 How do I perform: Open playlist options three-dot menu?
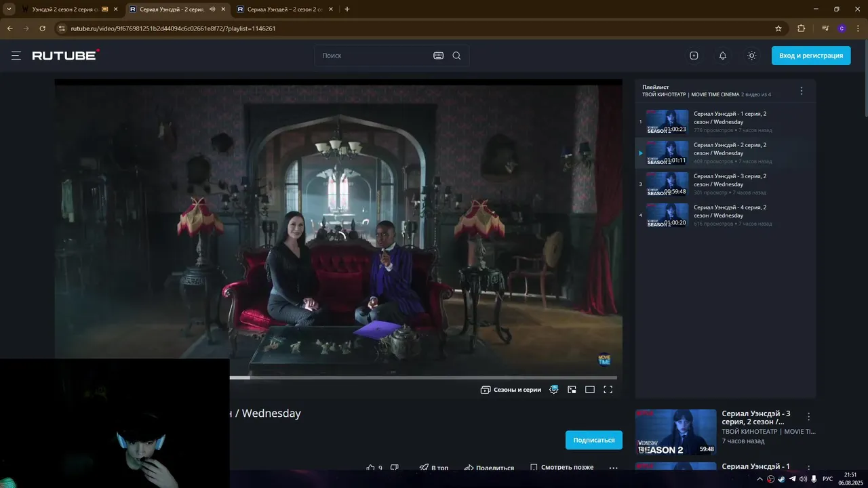point(801,91)
